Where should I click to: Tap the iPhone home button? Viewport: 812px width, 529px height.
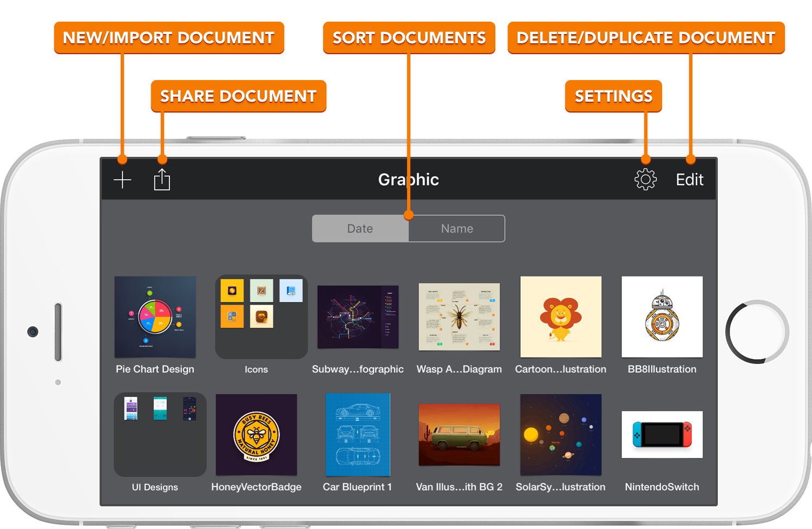pos(757,332)
